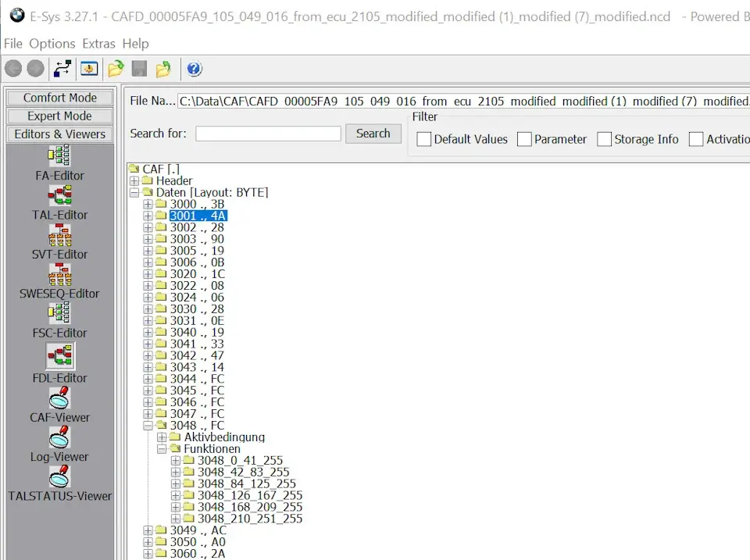
Task: Click the File Name path field
Action: [x=463, y=102]
